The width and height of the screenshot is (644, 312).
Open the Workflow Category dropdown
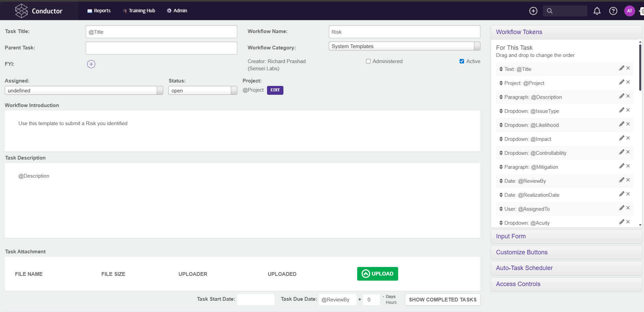pyautogui.click(x=404, y=46)
